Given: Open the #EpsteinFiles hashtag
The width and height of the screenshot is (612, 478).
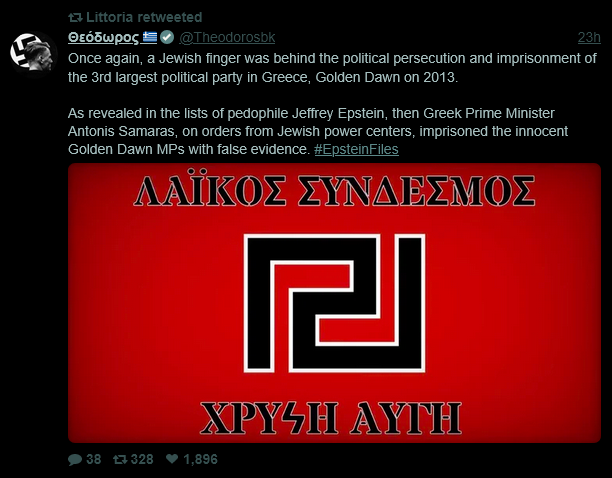Looking at the screenshot, I should 356,149.
